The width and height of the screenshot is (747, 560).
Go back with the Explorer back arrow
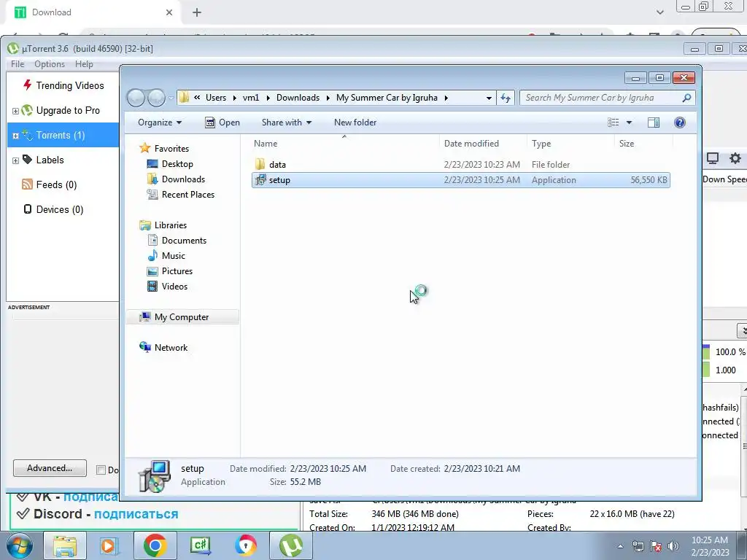click(x=136, y=98)
